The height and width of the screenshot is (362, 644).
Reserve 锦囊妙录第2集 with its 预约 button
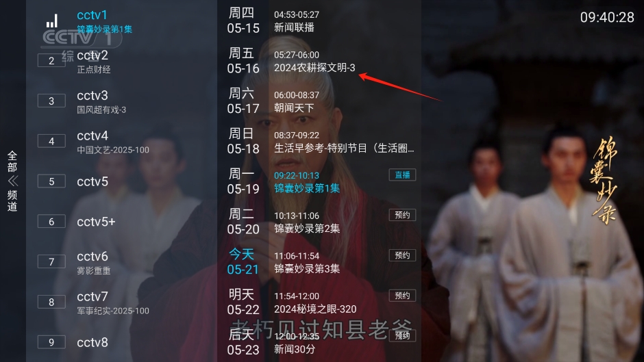(x=403, y=215)
